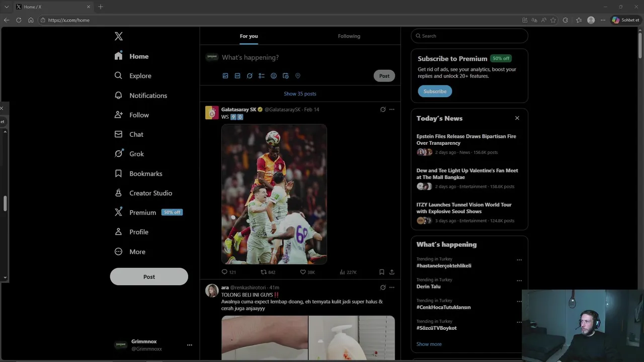
Task: Add a GIF in composer
Action: pyautogui.click(x=237, y=76)
